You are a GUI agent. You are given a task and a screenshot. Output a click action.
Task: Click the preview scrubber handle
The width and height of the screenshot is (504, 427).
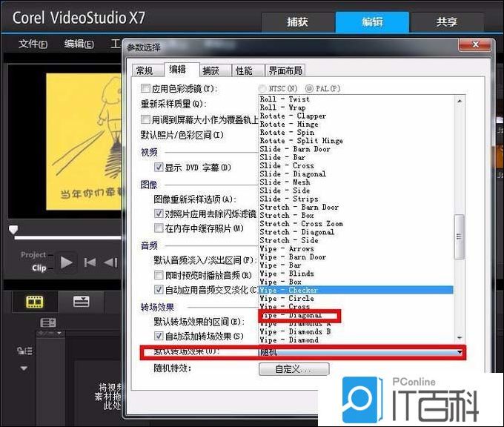[13, 230]
